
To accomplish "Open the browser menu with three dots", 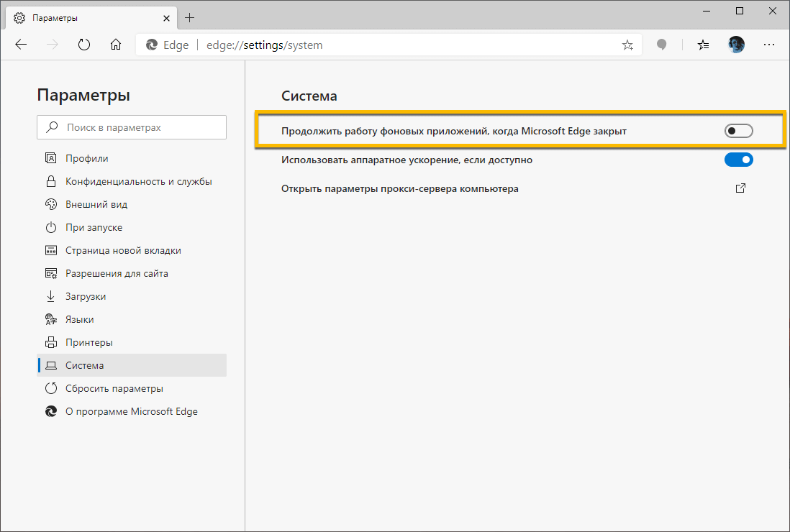I will [769, 45].
